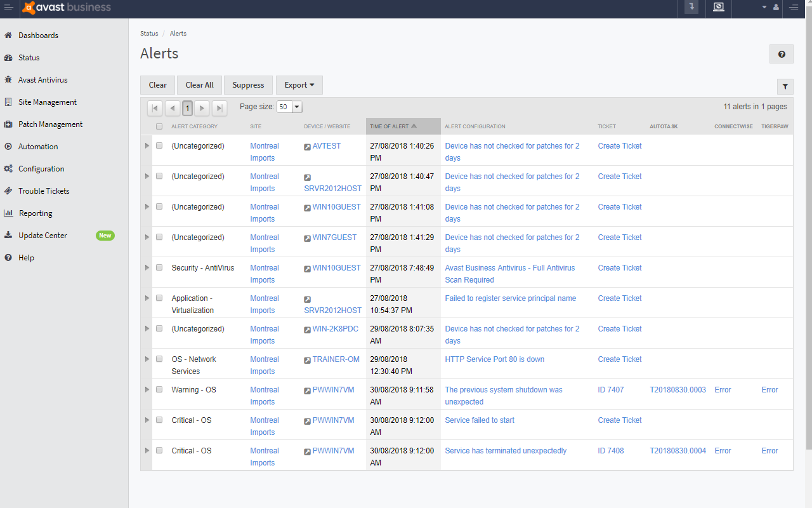812x508 pixels.
Task: Click the Clear All button
Action: 199,84
